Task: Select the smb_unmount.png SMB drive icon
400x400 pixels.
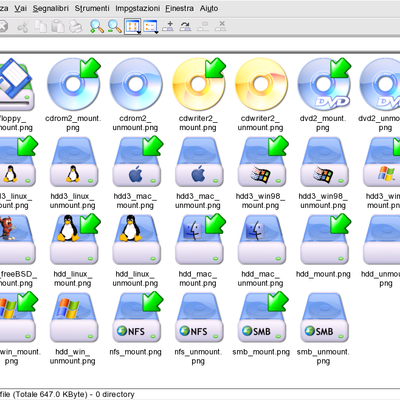Action: click(324, 318)
